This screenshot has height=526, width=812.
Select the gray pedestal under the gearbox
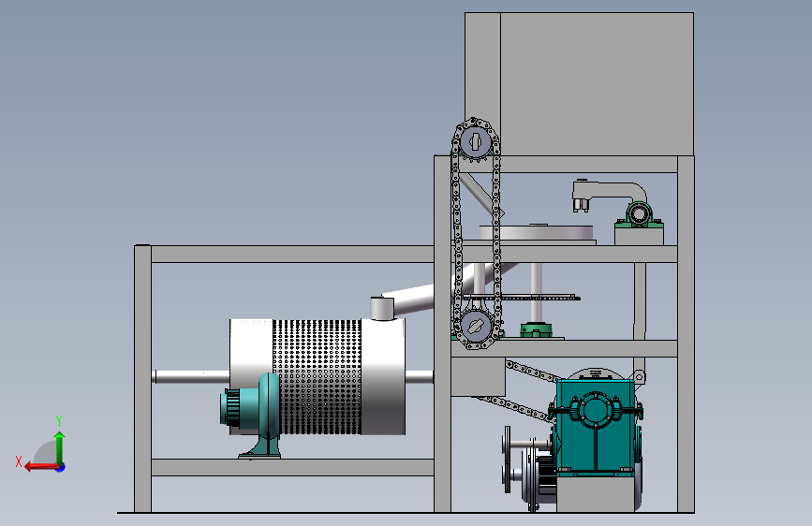click(x=596, y=494)
